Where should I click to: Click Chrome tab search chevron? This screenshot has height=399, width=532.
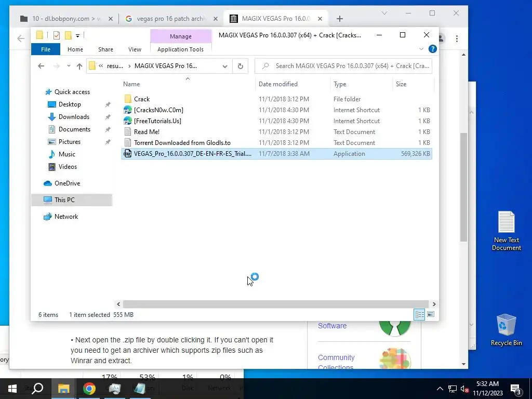[384, 13]
